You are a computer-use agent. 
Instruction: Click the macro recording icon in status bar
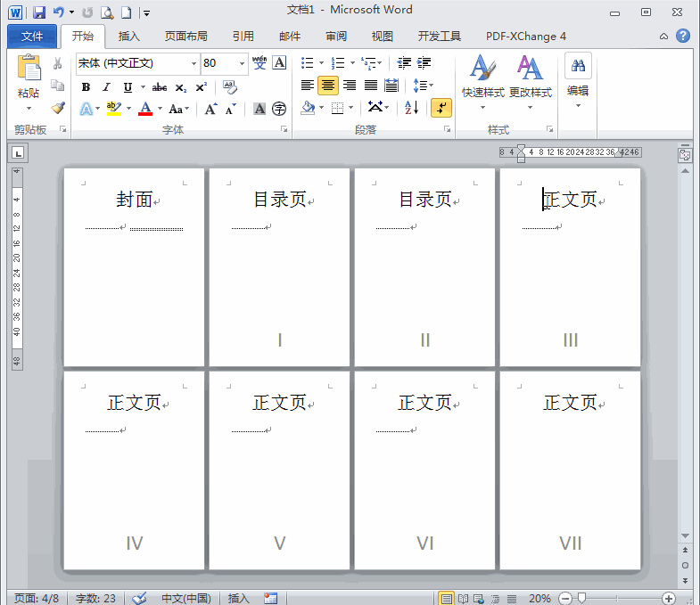[270, 598]
